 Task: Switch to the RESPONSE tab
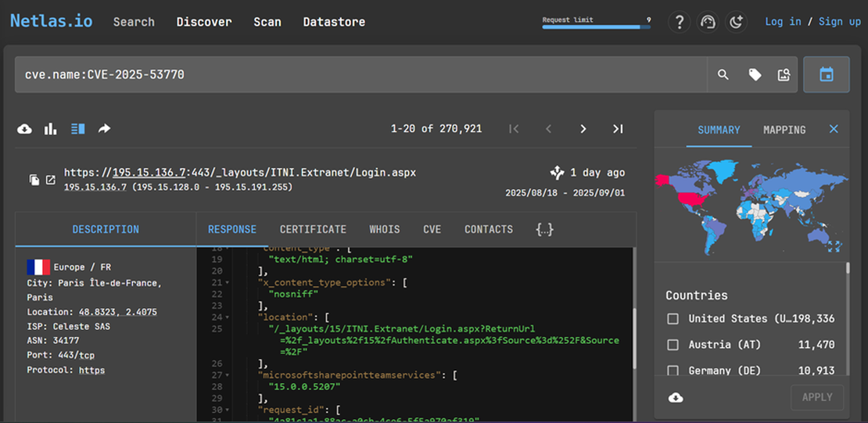[232, 229]
